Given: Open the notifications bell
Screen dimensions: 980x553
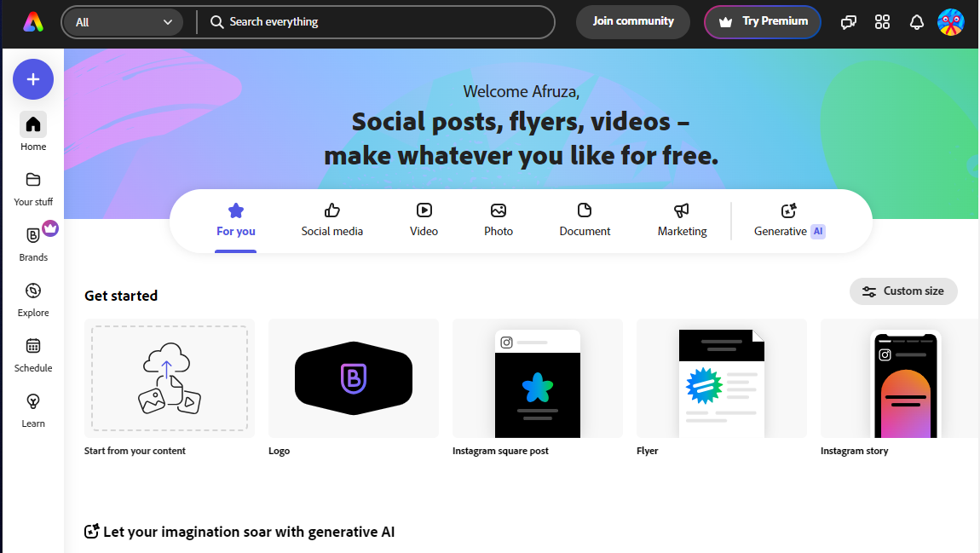Looking at the screenshot, I should [916, 22].
